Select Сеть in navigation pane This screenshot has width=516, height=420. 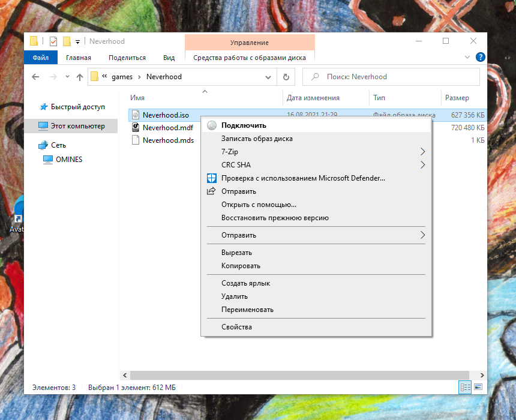(58, 145)
